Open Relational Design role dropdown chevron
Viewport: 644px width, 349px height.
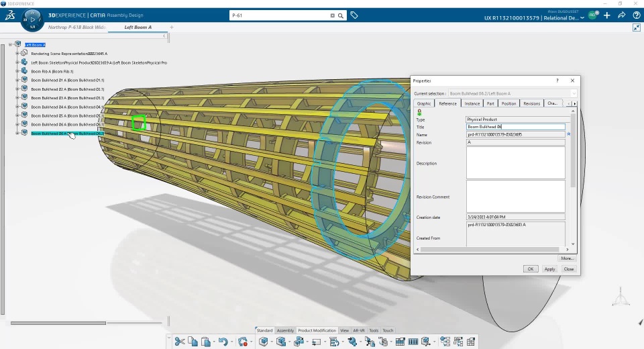coord(582,17)
